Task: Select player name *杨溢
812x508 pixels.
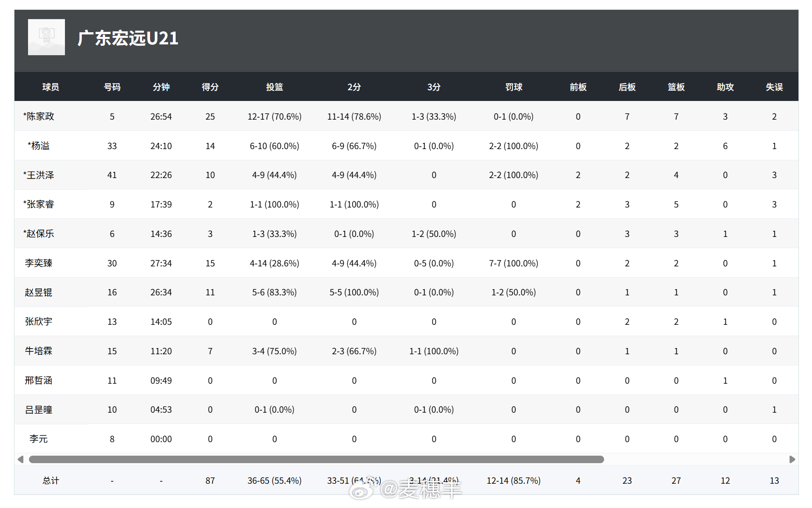Action: click(39, 146)
